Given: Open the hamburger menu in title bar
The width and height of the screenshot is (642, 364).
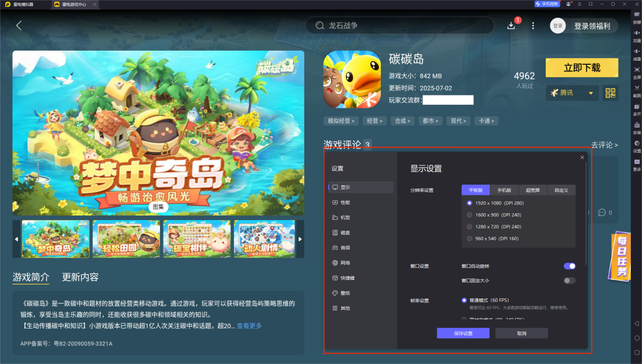Looking at the screenshot, I should (579, 4).
